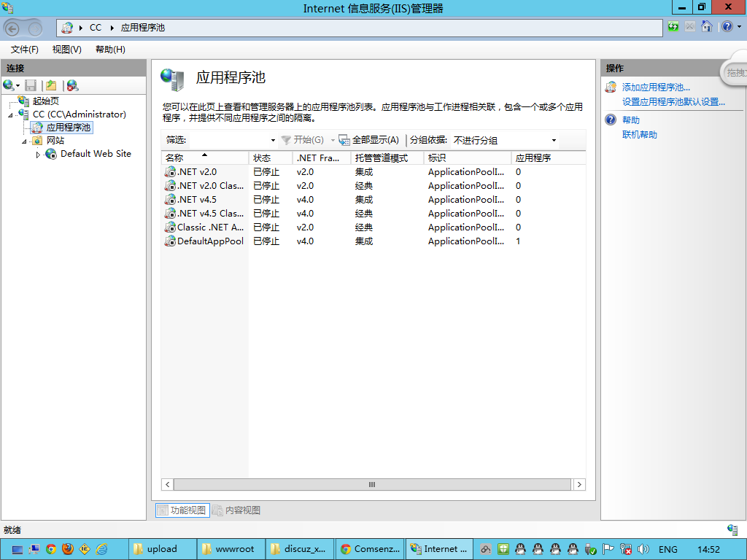Select the .NET v2.0 pool icon

click(x=170, y=171)
